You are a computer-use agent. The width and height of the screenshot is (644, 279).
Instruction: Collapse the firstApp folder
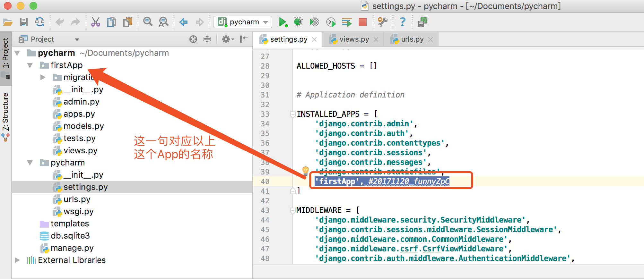30,65
